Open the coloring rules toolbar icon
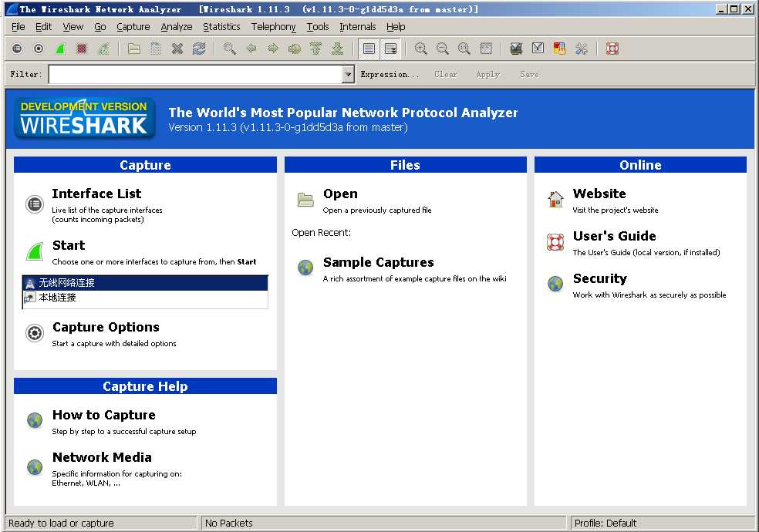This screenshot has width=759, height=532. pyautogui.click(x=560, y=49)
